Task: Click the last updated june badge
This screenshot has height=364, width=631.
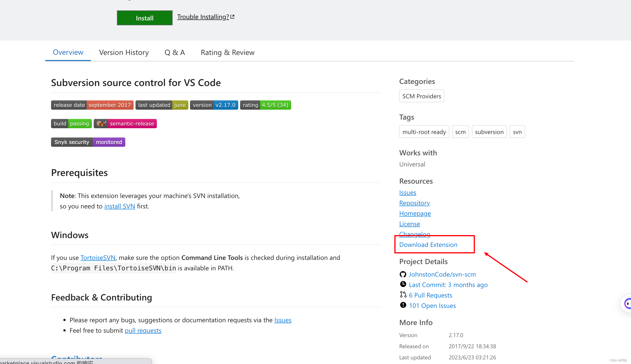Action: point(162,105)
